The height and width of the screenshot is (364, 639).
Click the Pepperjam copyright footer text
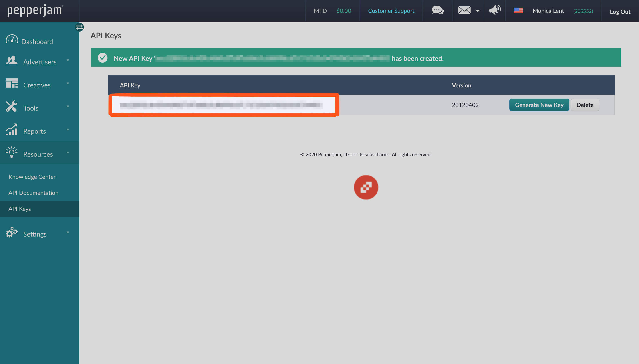[366, 154]
